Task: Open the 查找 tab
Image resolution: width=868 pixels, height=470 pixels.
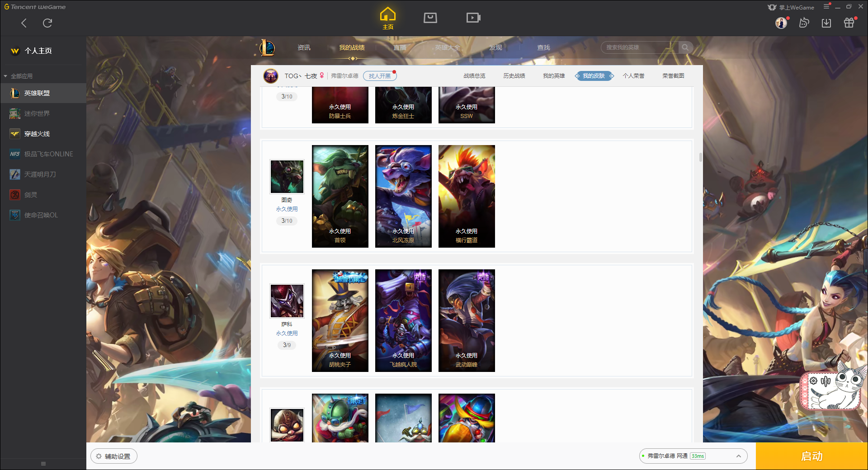Action: (x=543, y=47)
